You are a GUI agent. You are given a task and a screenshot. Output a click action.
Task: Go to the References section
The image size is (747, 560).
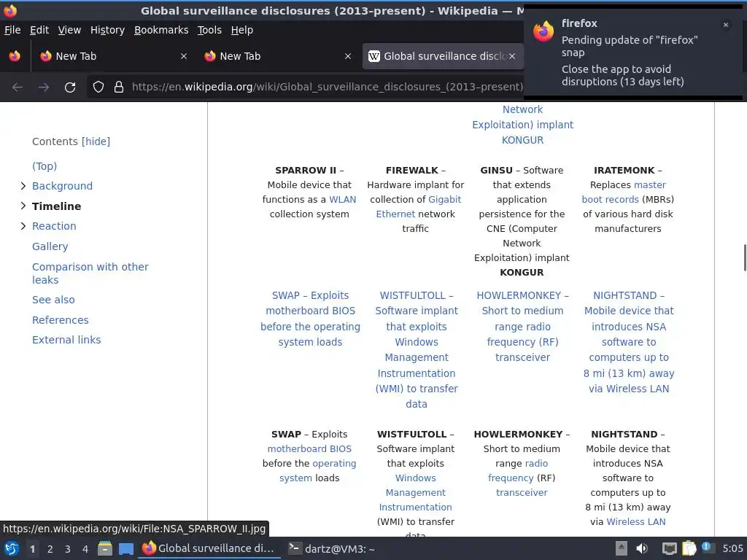point(60,320)
